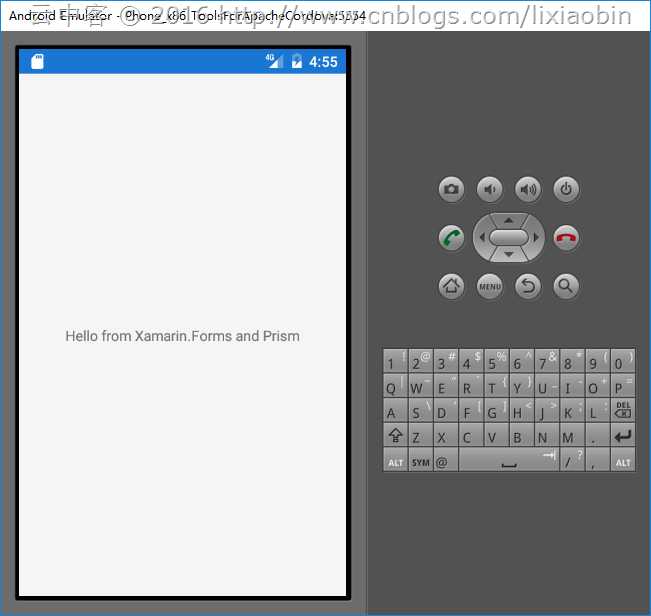Viewport: 651px width, 616px height.
Task: Click the 8 number key
Action: [572, 361]
